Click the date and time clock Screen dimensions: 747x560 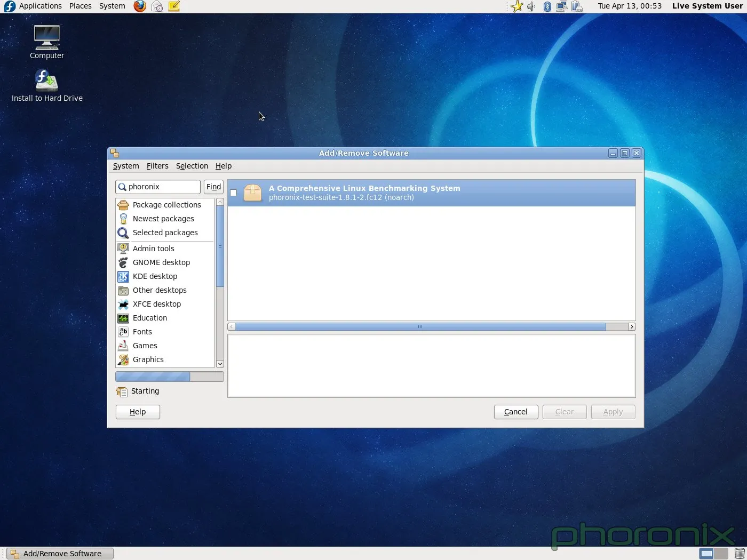[630, 6]
